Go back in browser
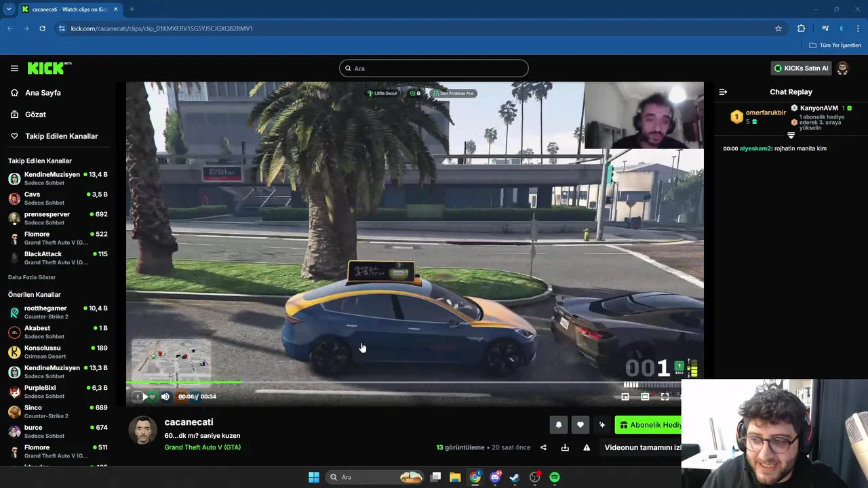The width and height of the screenshot is (868, 488). pos(9,28)
